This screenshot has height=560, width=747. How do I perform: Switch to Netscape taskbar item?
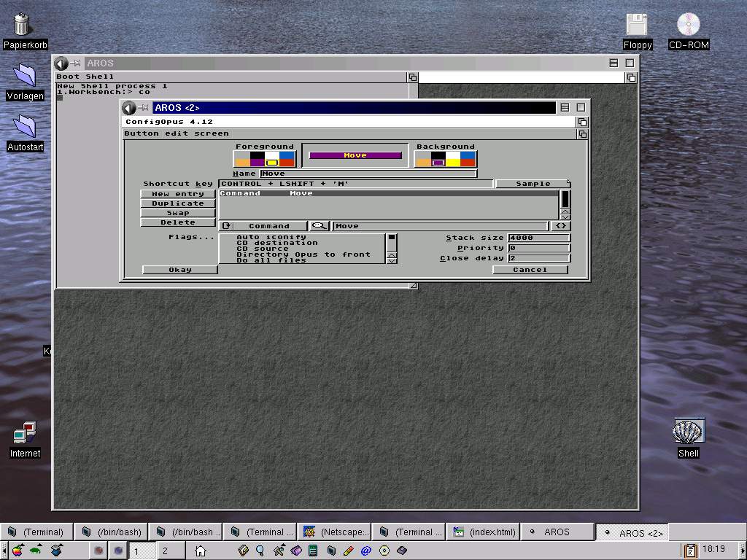click(x=336, y=532)
